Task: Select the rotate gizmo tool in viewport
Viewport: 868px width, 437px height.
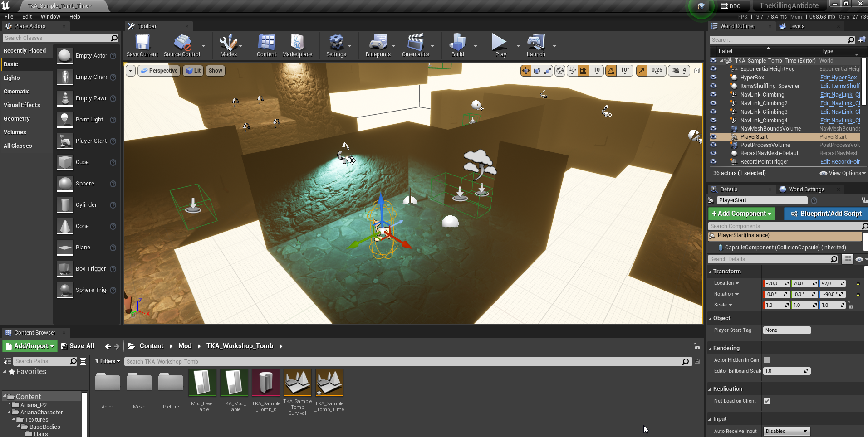Action: pyautogui.click(x=537, y=71)
